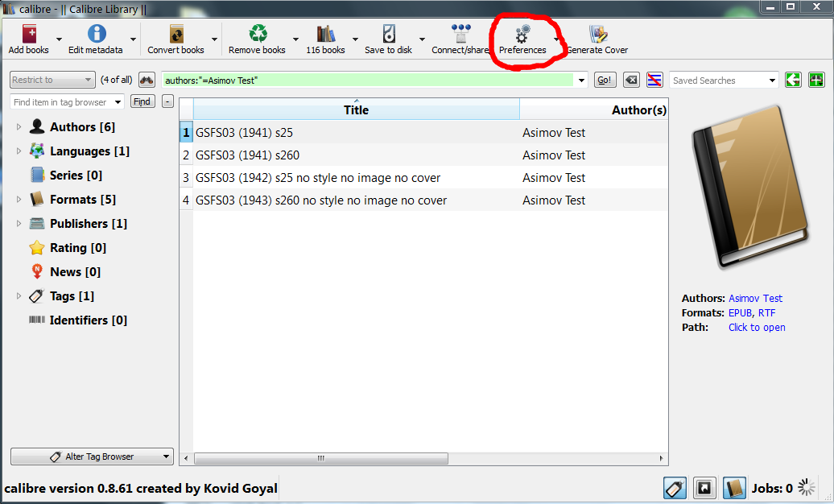
Task: Click the Add books icon
Action: pyautogui.click(x=29, y=34)
